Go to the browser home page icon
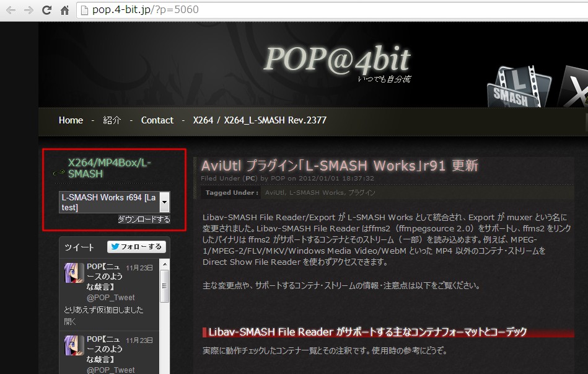The image size is (588, 374). click(x=64, y=11)
